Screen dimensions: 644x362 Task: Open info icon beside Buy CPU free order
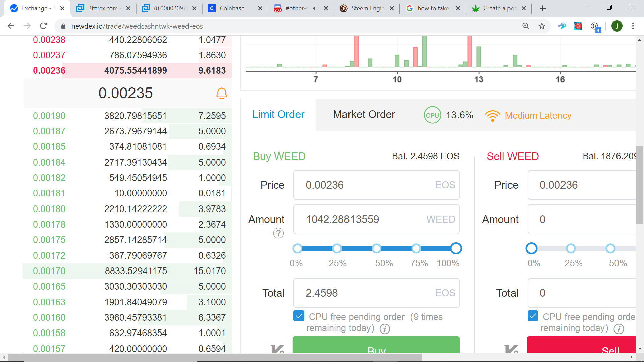(x=385, y=329)
